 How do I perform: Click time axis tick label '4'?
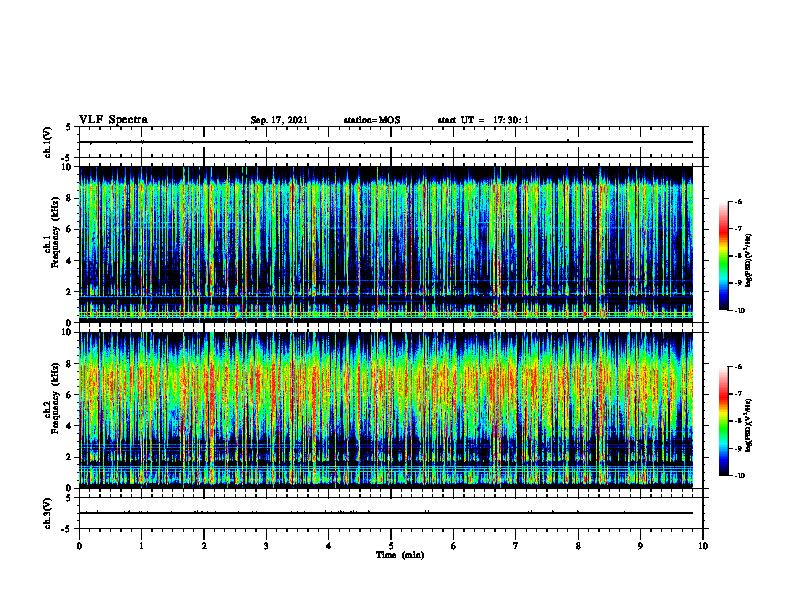(329, 546)
